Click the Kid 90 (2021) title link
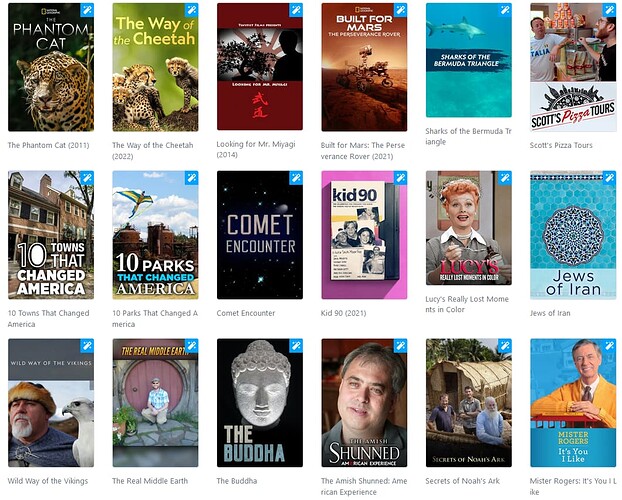This screenshot has height=500, width=622. tap(344, 313)
